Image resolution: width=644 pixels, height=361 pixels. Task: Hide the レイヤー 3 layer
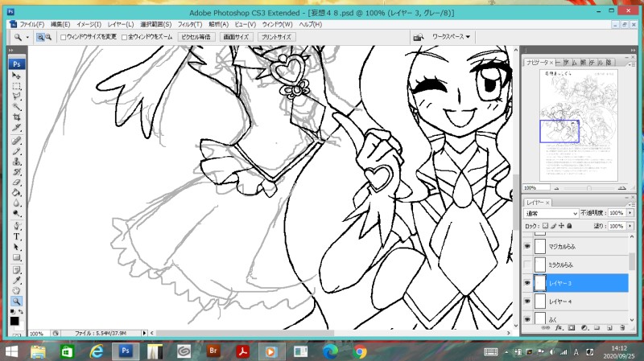click(x=527, y=283)
